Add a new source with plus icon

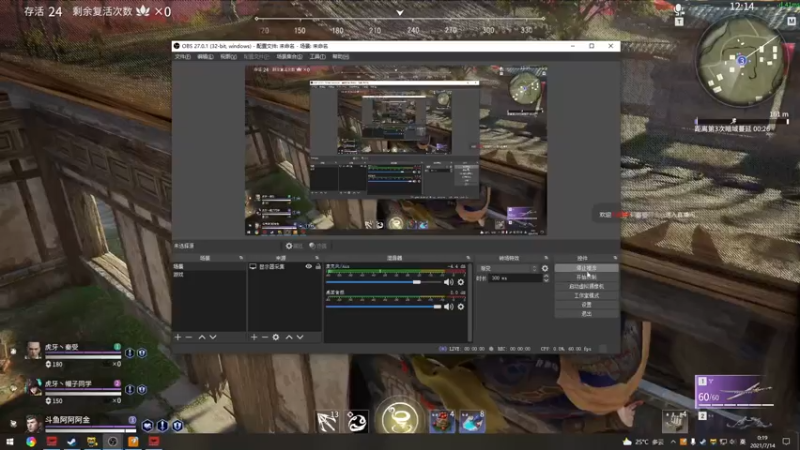pyautogui.click(x=254, y=337)
